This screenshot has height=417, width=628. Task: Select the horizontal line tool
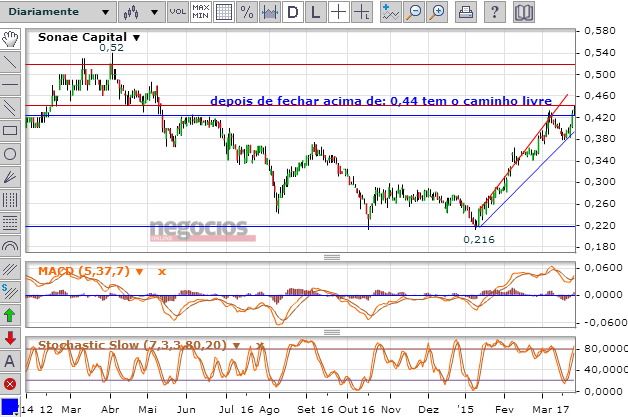(x=10, y=85)
